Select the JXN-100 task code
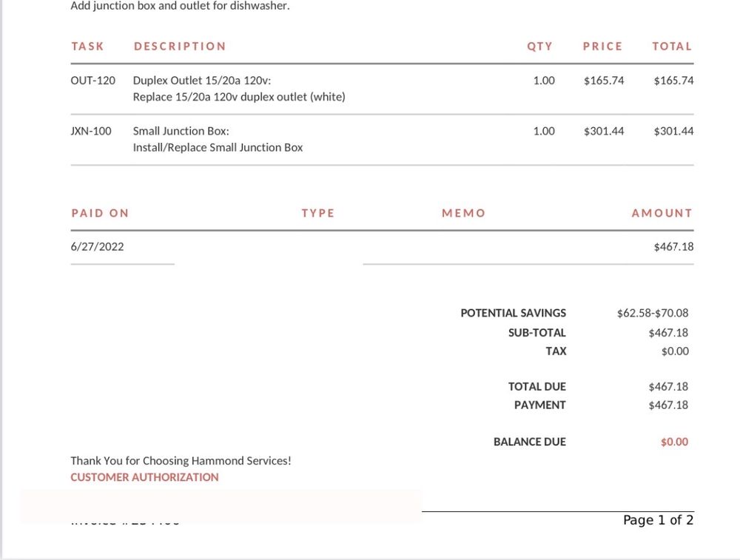 point(91,131)
